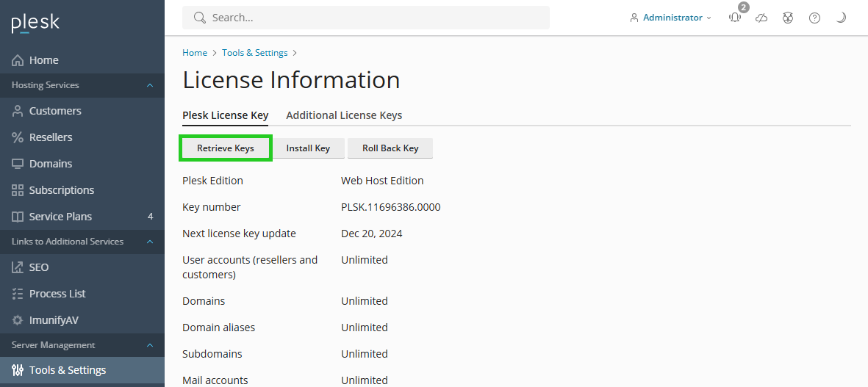Viewport: 868px width, 387px height.
Task: Collapse the Server Management section
Action: point(150,345)
